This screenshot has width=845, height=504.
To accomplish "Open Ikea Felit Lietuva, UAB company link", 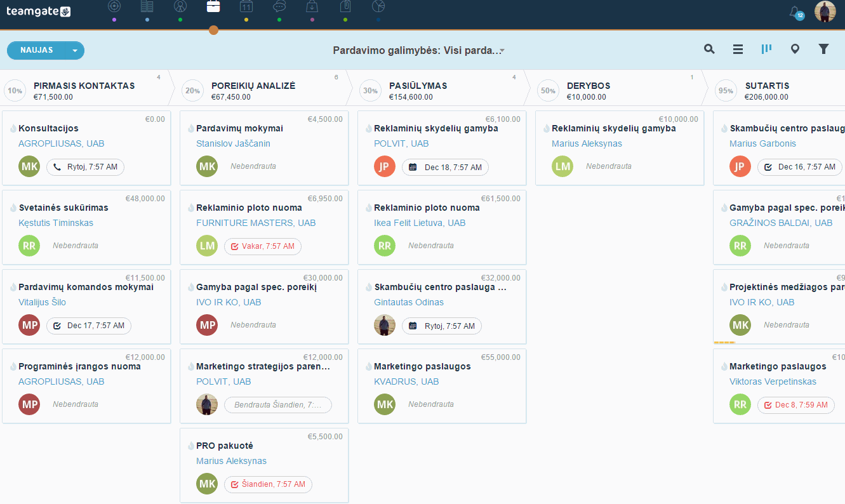I will pos(420,223).
